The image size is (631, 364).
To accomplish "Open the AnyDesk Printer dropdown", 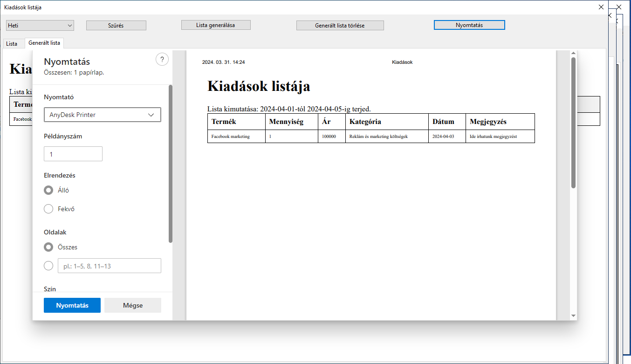I will 102,115.
